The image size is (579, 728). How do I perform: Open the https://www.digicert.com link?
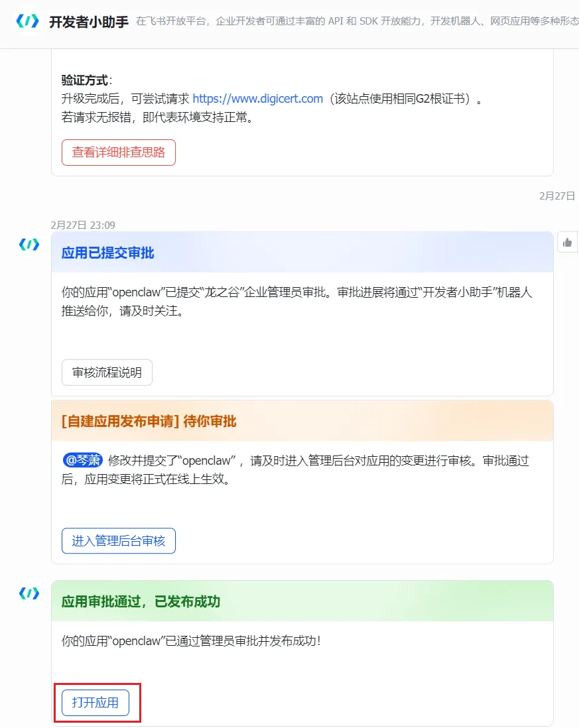[257, 99]
